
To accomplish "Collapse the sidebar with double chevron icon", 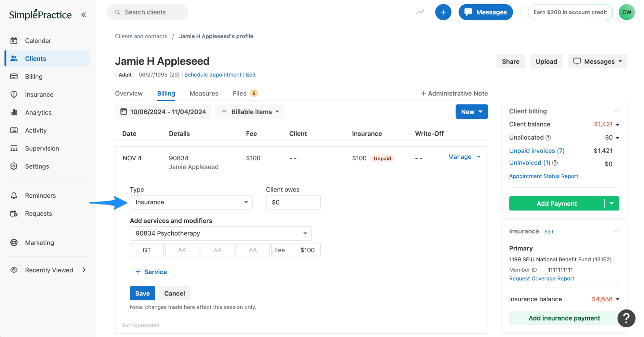I will click(84, 15).
